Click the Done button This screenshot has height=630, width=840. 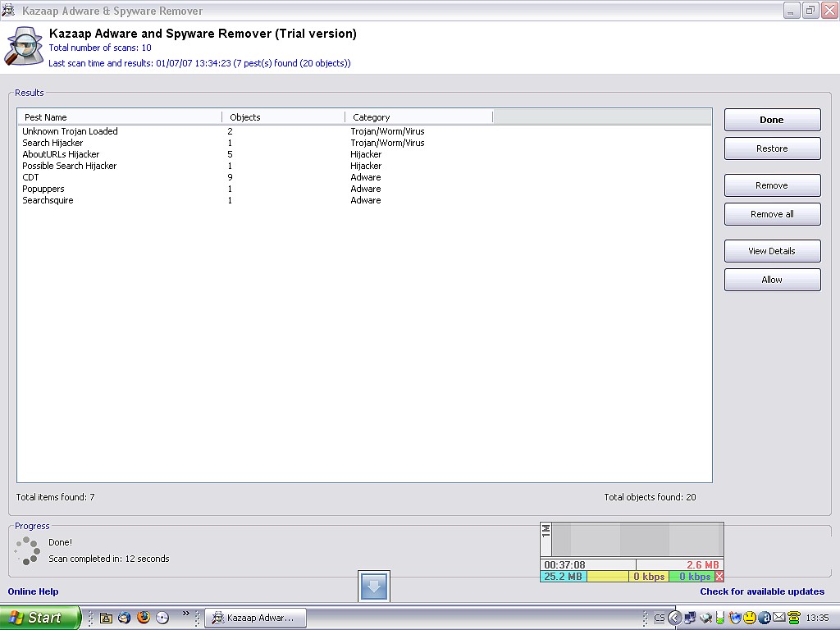pos(772,120)
